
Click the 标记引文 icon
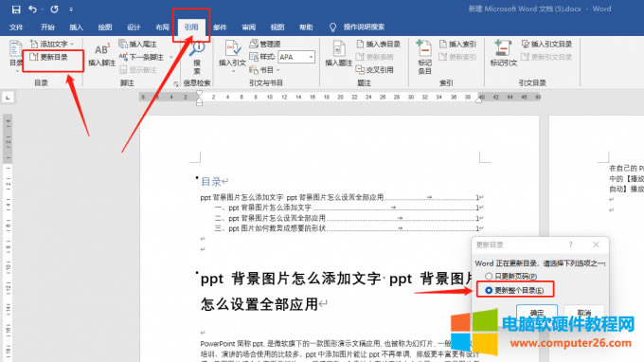point(503,48)
